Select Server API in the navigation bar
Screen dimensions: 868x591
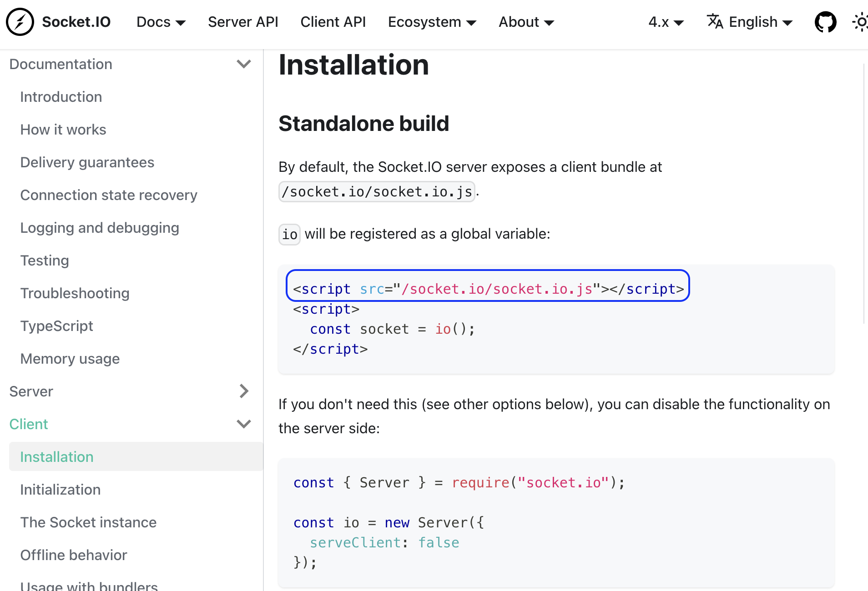coord(243,22)
